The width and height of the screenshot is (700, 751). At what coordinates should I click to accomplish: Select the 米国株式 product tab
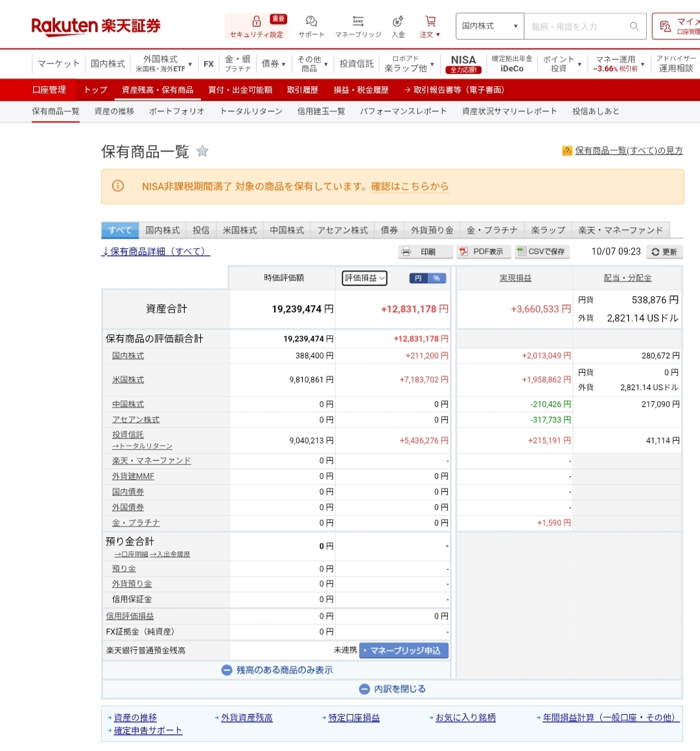[x=240, y=230]
